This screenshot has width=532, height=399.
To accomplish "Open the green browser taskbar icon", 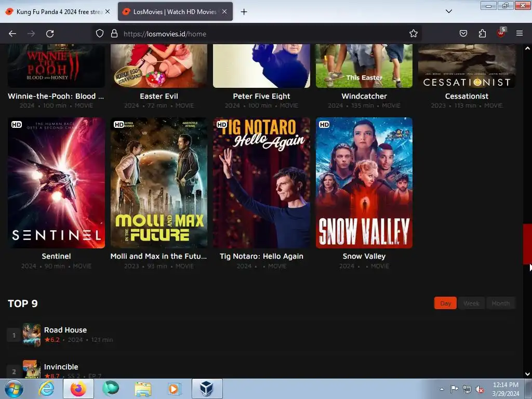I will point(111,389).
